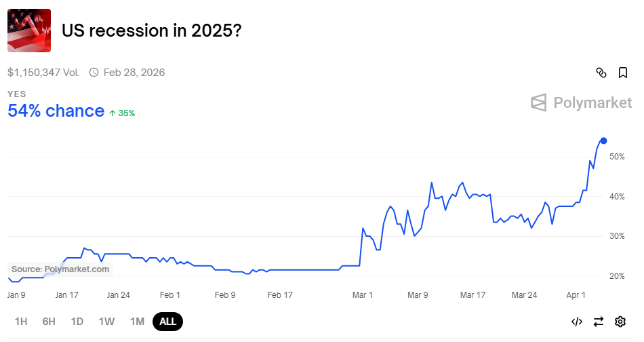Click the US recession market thumbnail

click(x=29, y=31)
